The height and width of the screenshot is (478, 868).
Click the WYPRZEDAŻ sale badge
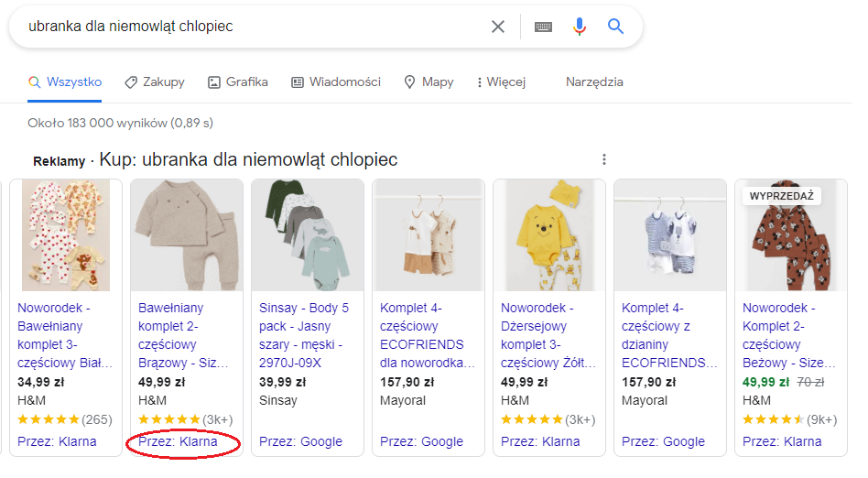(x=782, y=196)
